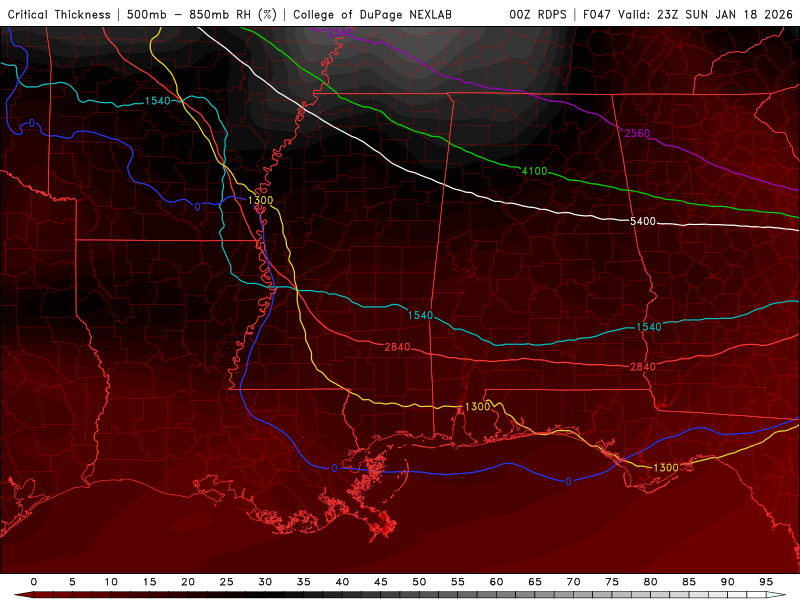Select the colorbar tick label 90
This screenshot has width=800, height=600.
pyautogui.click(x=728, y=582)
